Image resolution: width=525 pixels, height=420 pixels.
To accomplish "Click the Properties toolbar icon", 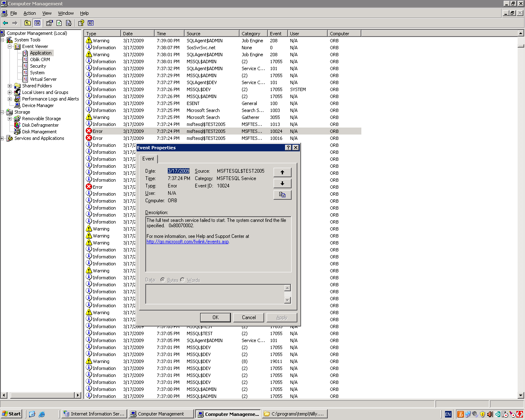I will 50,23.
